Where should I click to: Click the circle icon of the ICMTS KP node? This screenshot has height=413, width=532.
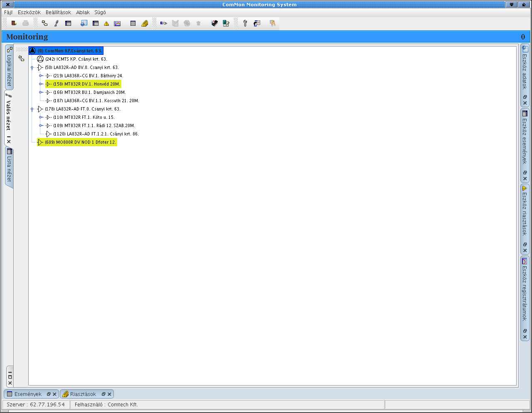40,59
